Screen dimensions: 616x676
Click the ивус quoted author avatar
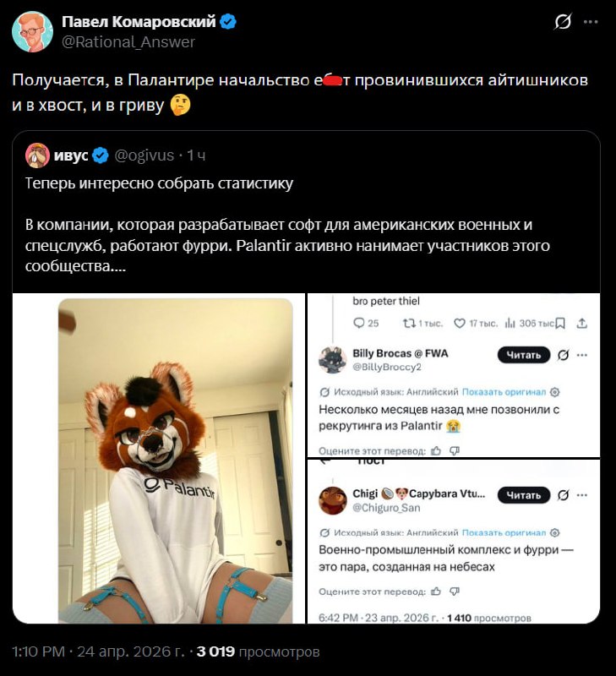(37, 155)
